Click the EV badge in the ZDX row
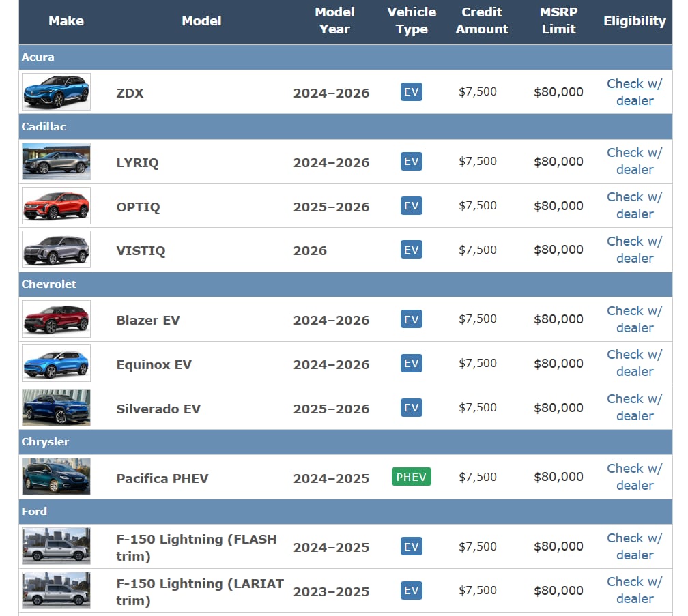Viewport: 688px width, 616px height. [x=411, y=92]
